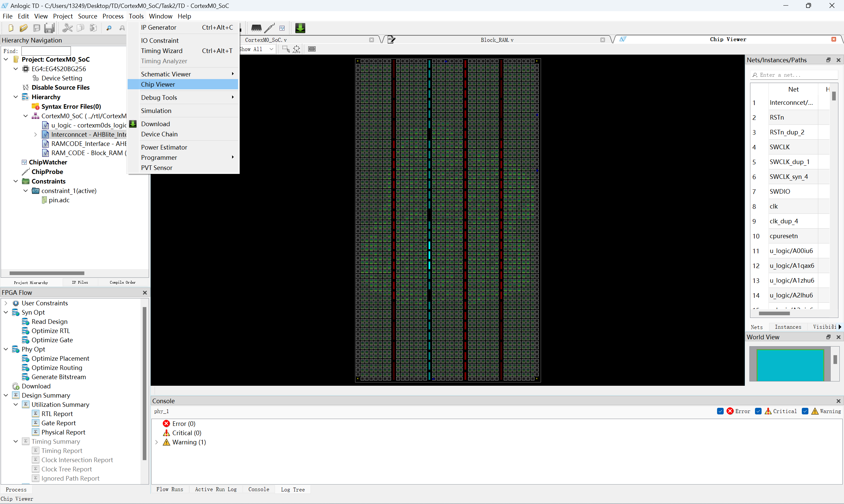This screenshot has height=504, width=844.
Task: Click the Open Project folder icon
Action: [x=23, y=28]
